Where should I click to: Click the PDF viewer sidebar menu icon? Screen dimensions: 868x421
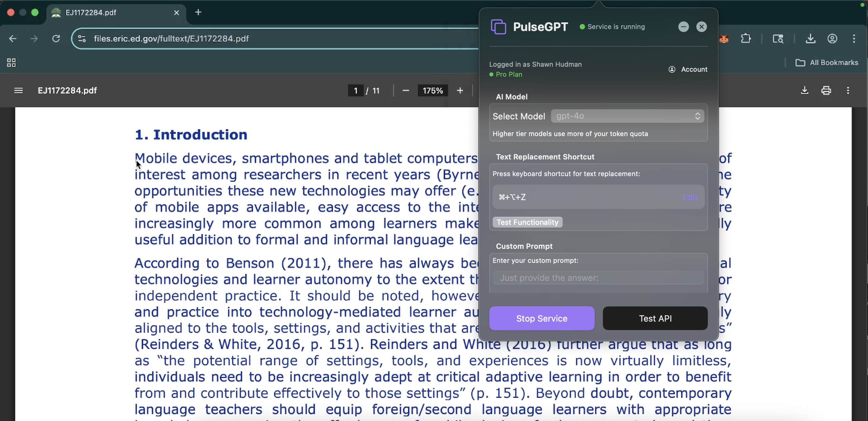[x=19, y=90]
